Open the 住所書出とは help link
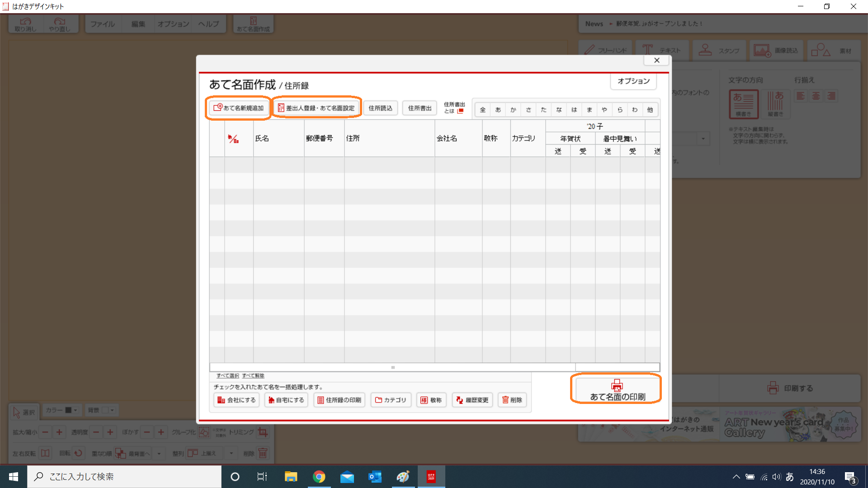 [454, 108]
